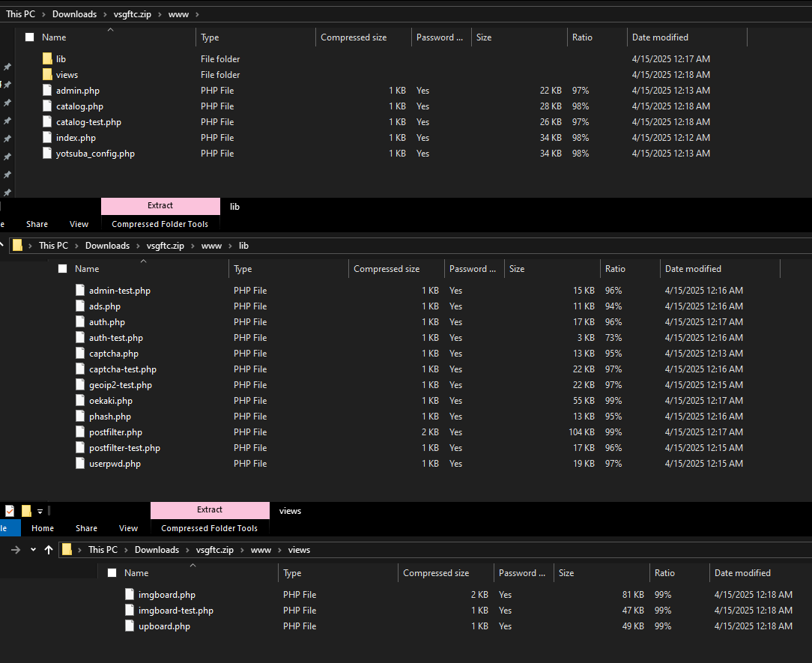Tick the select-all checkbox in the lib window
Image resolution: width=812 pixels, height=663 pixels.
tap(63, 269)
